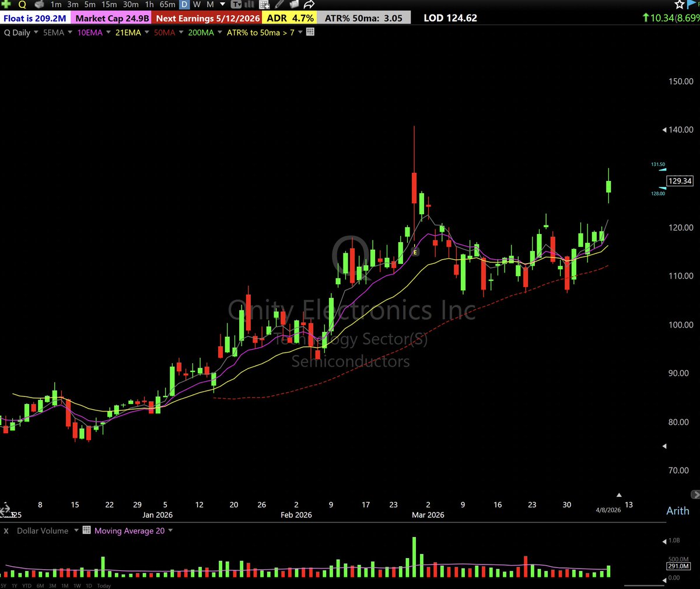Select the W weekly timeframe
The width and height of the screenshot is (700, 589).
point(197,4)
